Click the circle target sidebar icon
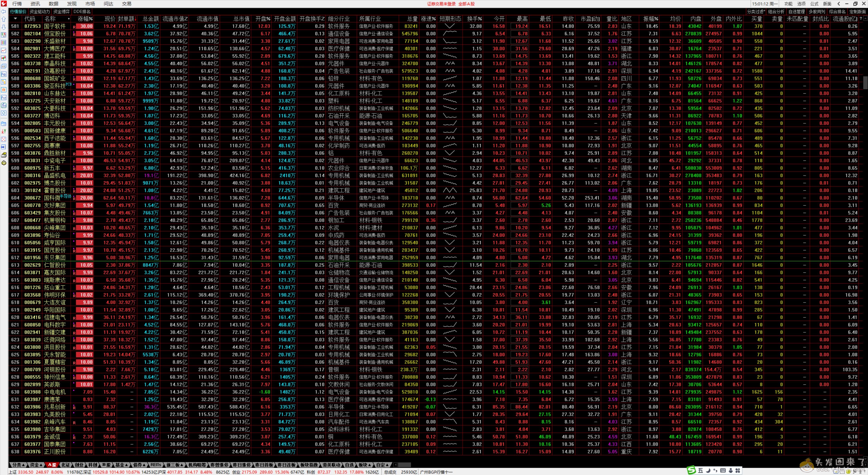Image resolution: width=868 pixels, height=475 pixels. 4,113
